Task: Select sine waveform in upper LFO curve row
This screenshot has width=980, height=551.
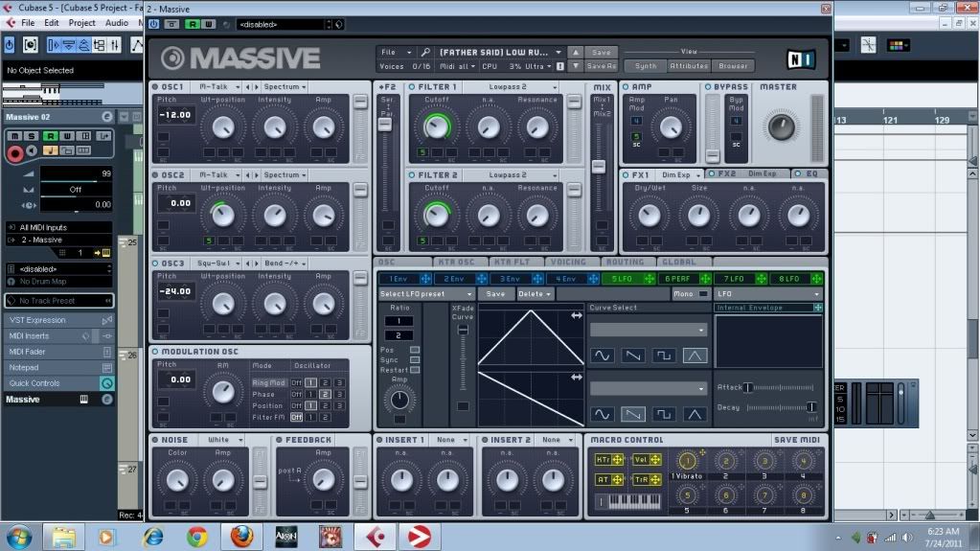Action: 603,356
